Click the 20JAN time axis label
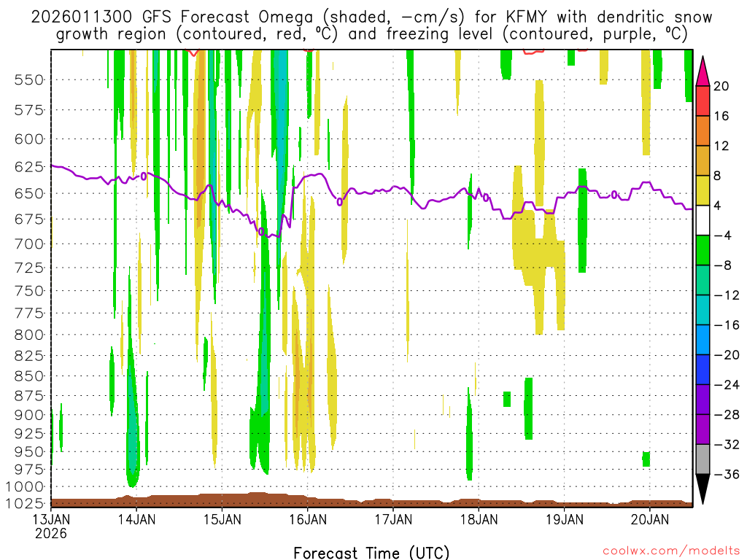Screen dimensions: 747x560 (650, 519)
